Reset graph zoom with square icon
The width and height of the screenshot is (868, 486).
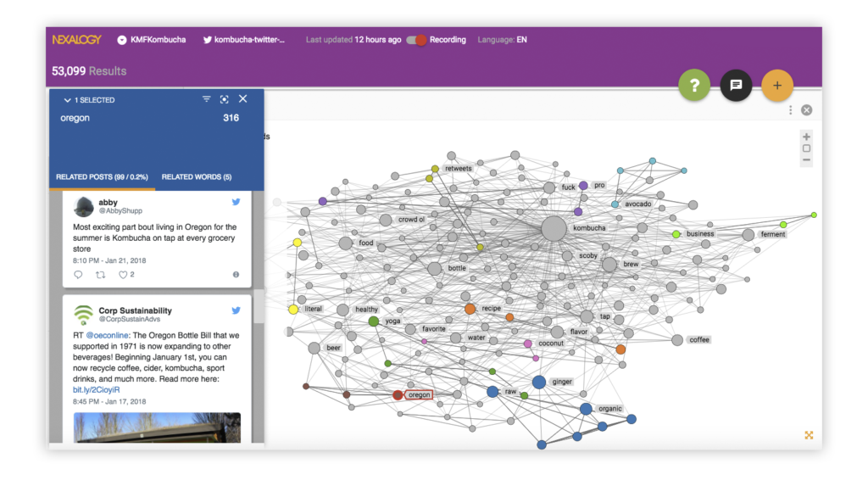[x=806, y=148]
